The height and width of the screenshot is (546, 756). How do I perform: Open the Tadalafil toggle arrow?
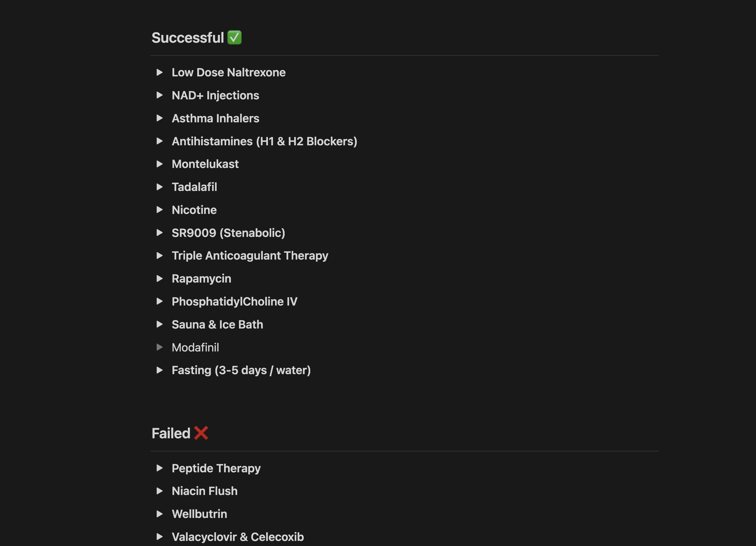pyautogui.click(x=160, y=187)
